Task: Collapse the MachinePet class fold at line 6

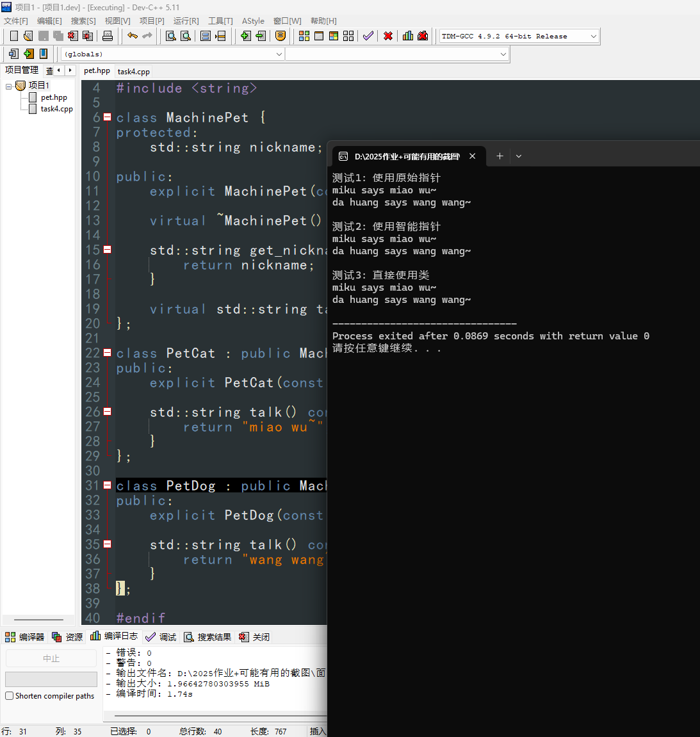Action: click(x=107, y=117)
